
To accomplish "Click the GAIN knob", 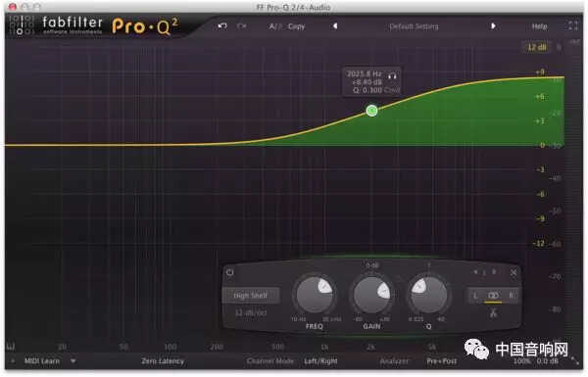I will click(x=371, y=296).
